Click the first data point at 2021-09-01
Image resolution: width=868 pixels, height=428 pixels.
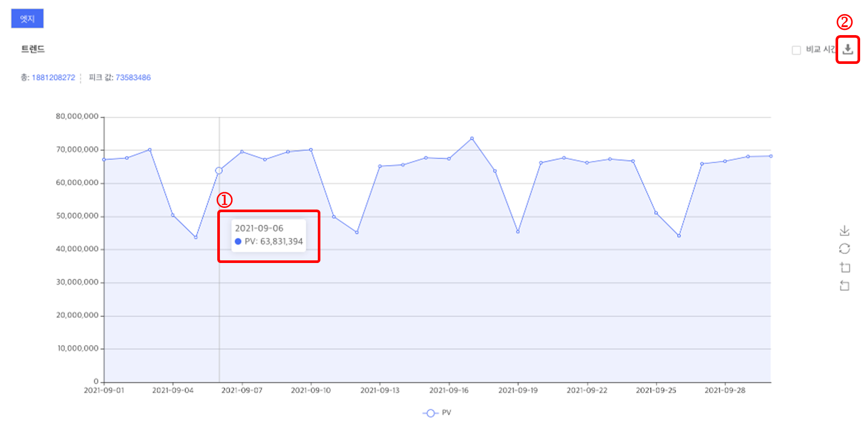(104, 159)
